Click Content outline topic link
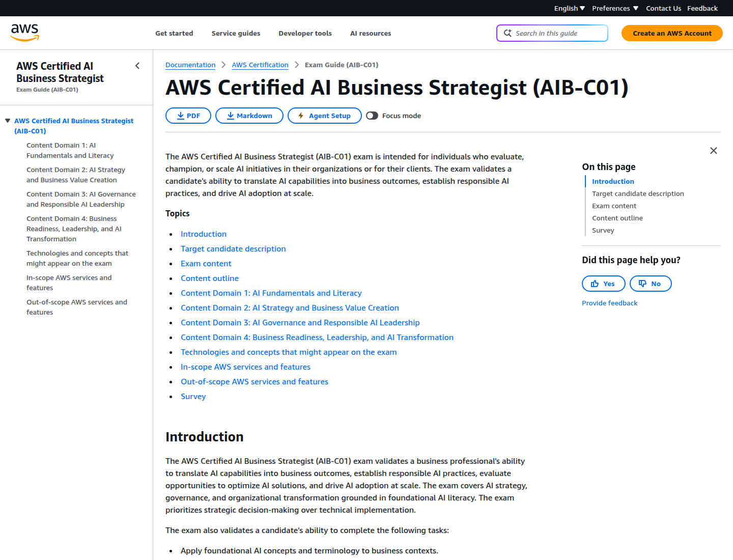Viewport: 733px width, 560px height. point(210,278)
